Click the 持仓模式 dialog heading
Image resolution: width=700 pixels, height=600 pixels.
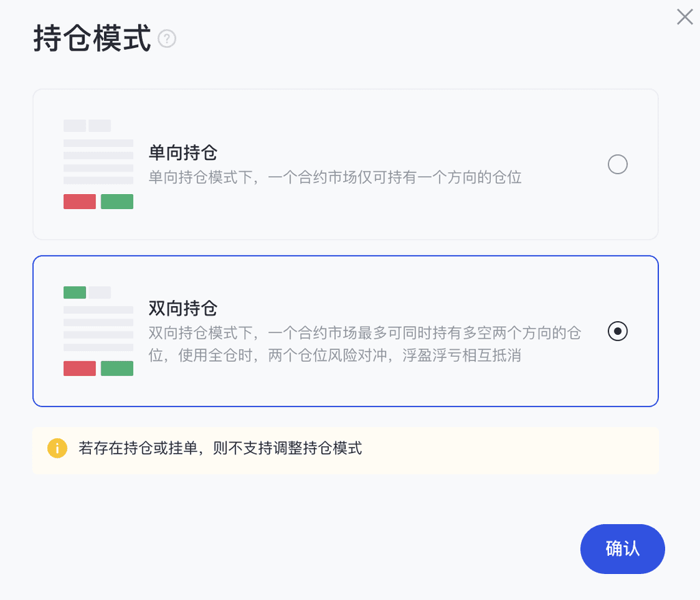click(92, 39)
